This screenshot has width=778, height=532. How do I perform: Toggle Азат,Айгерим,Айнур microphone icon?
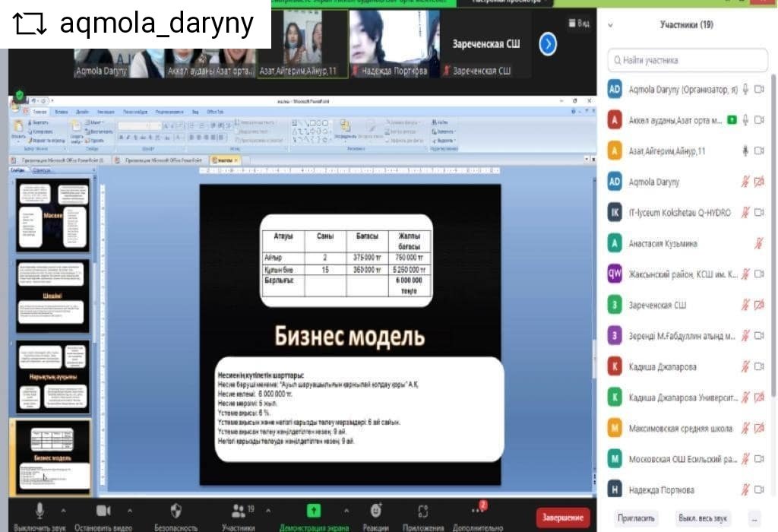(x=745, y=151)
